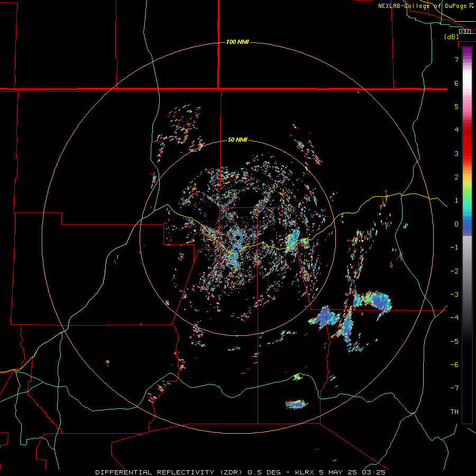Click the 100 NMI range ring label

237,42
